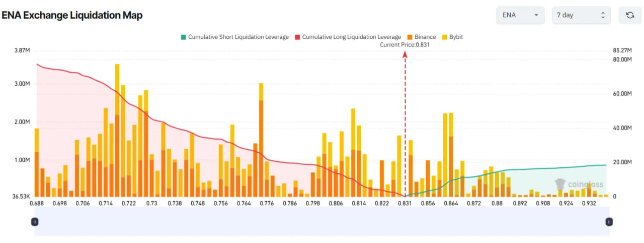Open the ENA coin dropdown
Viewport: 644px width, 243px height.
click(520, 15)
